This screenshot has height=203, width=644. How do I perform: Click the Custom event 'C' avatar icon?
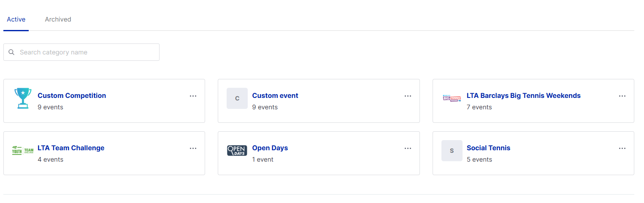click(237, 98)
